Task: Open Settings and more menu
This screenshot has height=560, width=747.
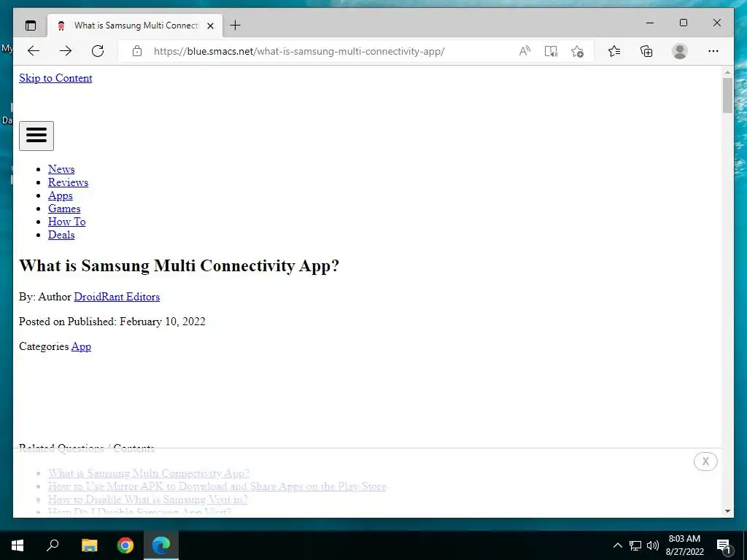Action: coord(713,51)
